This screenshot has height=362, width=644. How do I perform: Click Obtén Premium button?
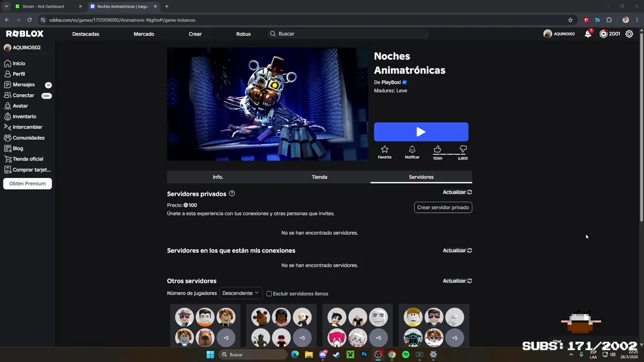pyautogui.click(x=27, y=184)
